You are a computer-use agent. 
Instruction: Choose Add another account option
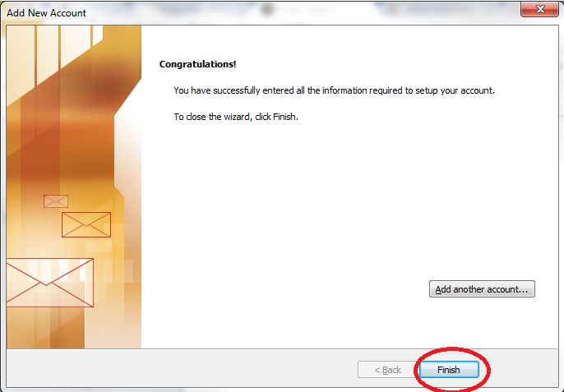[482, 289]
